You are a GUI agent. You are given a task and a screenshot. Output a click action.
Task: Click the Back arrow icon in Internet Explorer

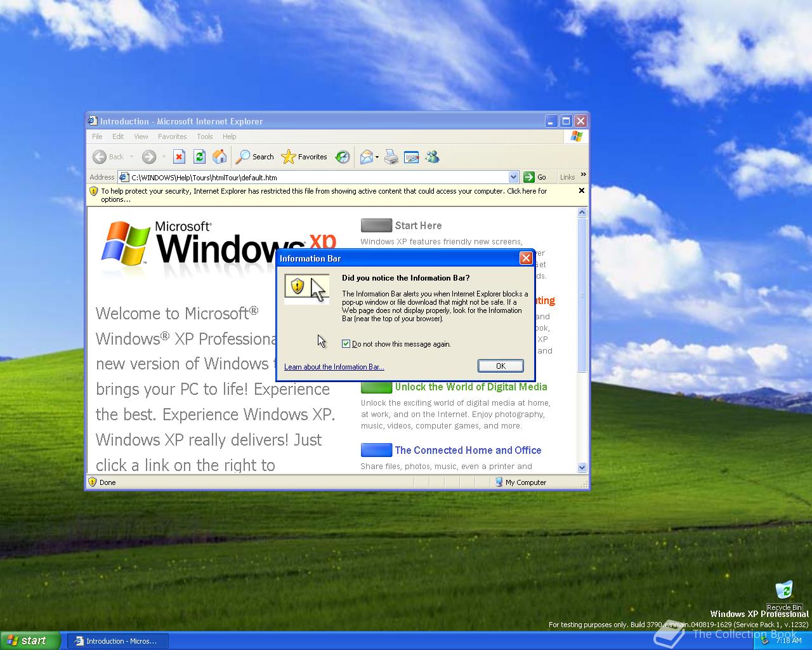99,157
